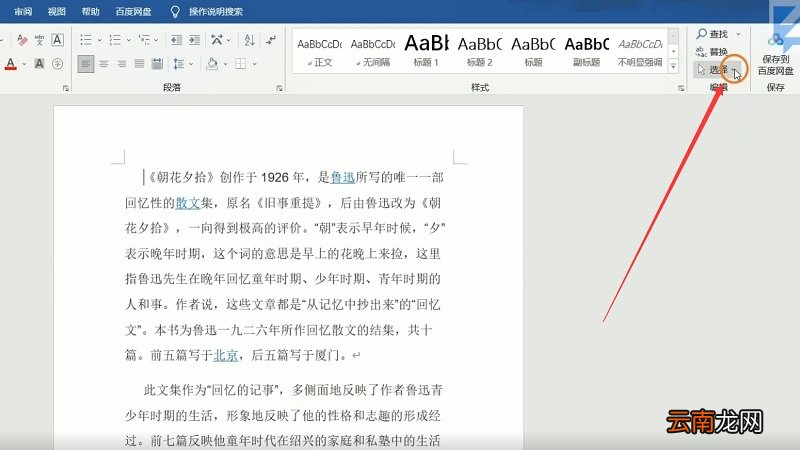Open the 视图 (View) ribbon tab

coord(57,11)
